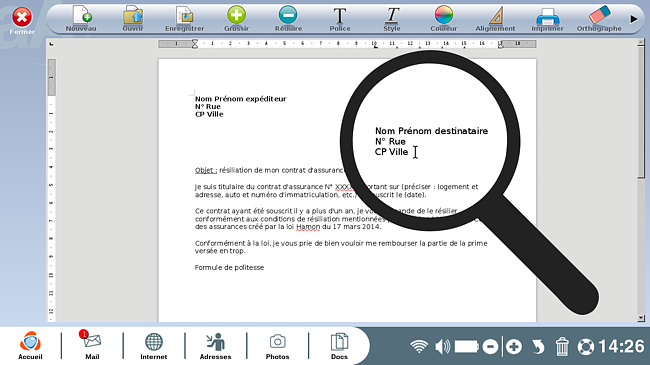The width and height of the screenshot is (650, 365).
Task: Click the plus zoom button in taskbar
Action: click(514, 346)
